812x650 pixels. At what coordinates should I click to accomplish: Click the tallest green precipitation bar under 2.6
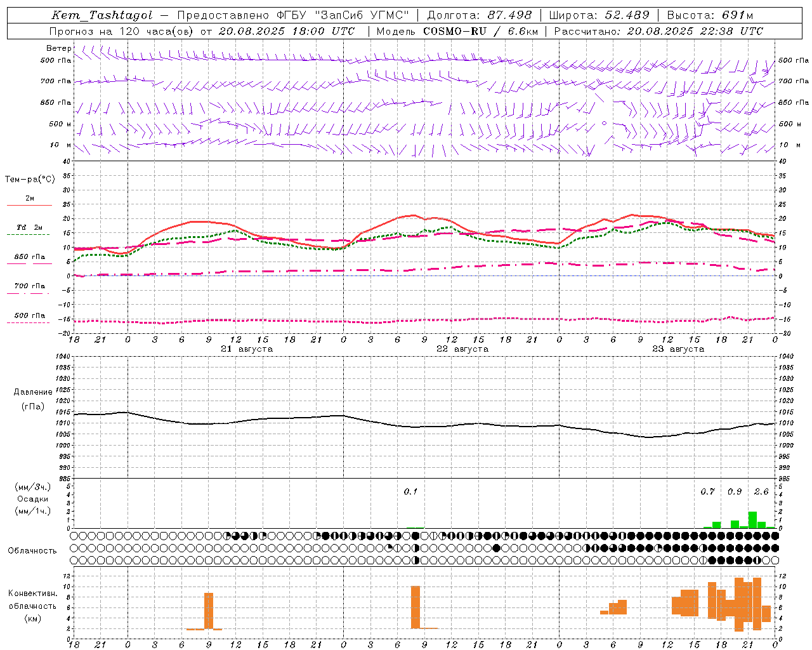tap(752, 519)
